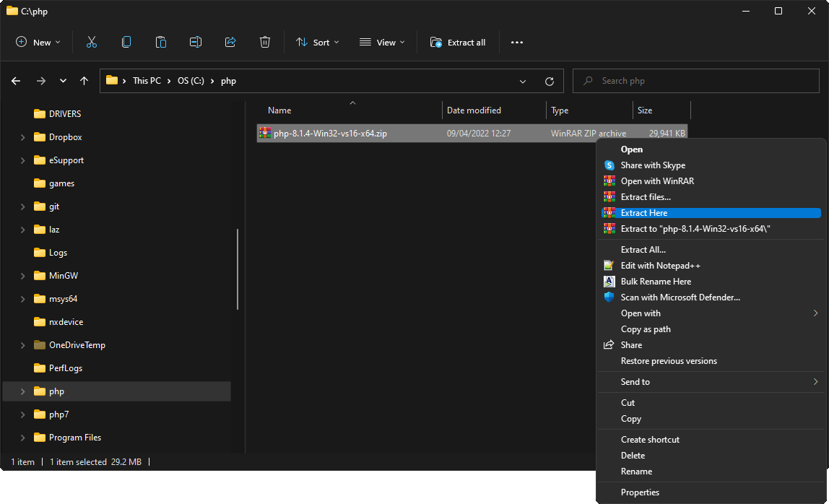829x504 pixels.
Task: Expand the eSupport folder tree node
Action: pyautogui.click(x=22, y=160)
